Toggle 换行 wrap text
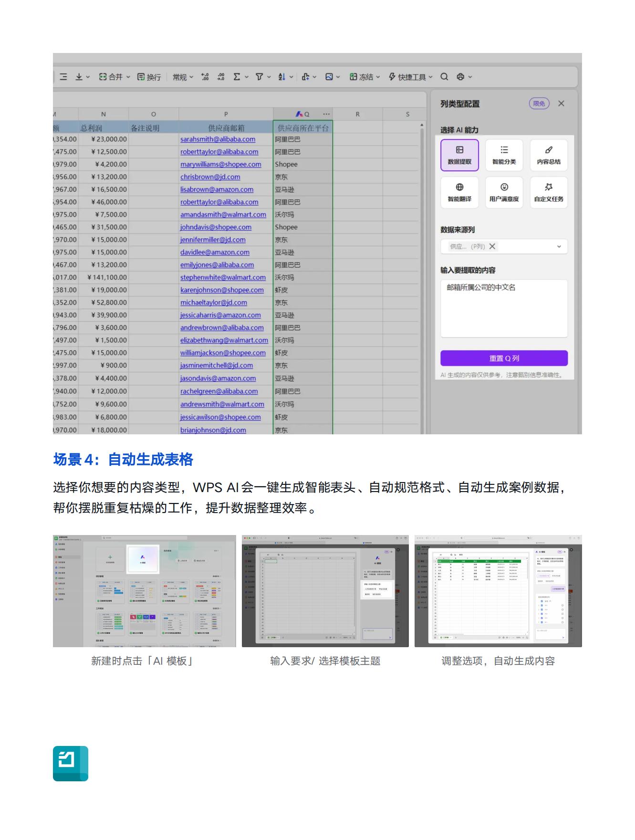Screen dimensions: 635x840 click(149, 77)
